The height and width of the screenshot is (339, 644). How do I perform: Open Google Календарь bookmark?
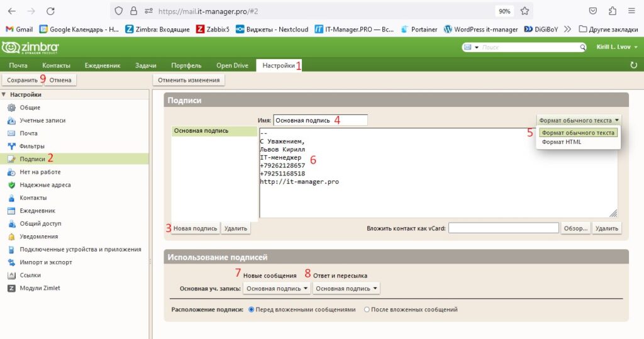pos(79,29)
